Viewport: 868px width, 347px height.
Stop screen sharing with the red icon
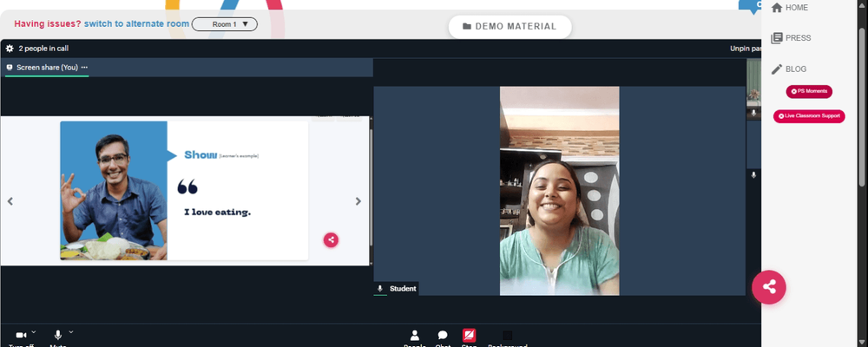(470, 336)
